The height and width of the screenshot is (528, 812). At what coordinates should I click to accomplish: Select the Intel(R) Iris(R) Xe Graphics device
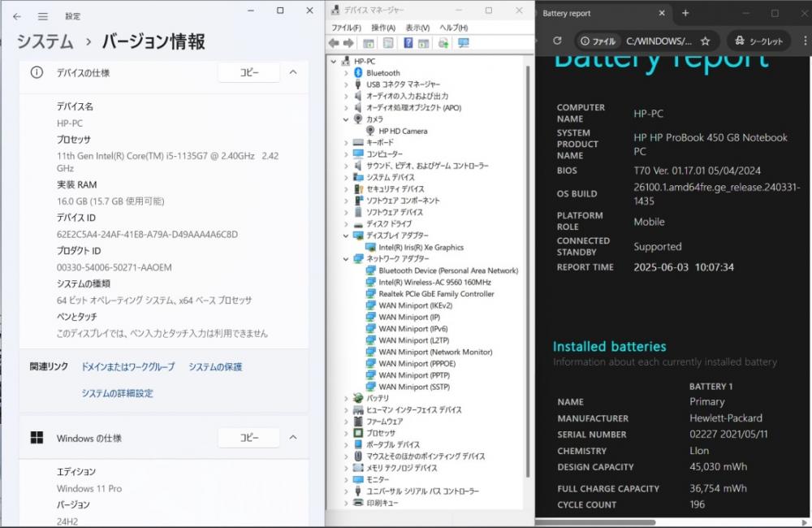pyautogui.click(x=421, y=247)
